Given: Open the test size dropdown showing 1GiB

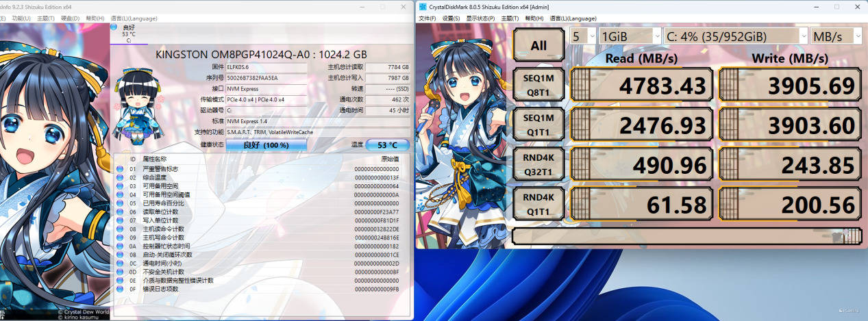Looking at the screenshot, I should 630,36.
